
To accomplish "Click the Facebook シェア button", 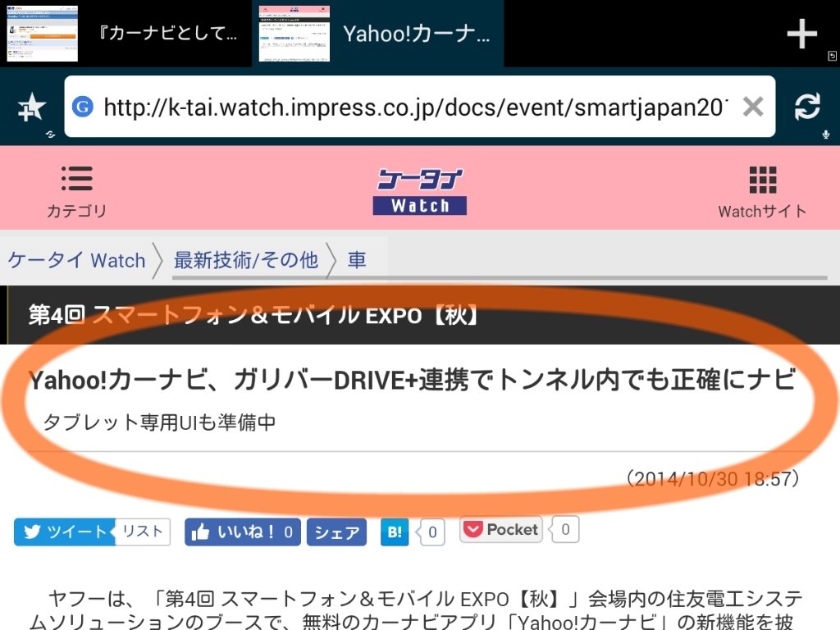I will [x=336, y=532].
